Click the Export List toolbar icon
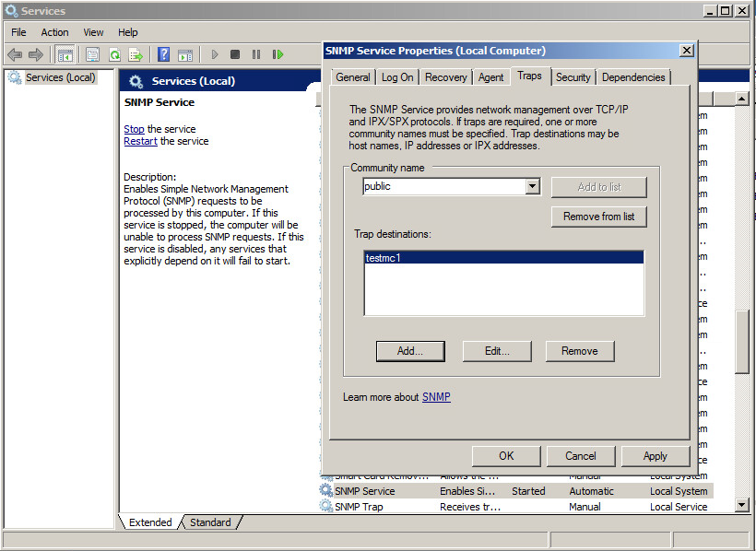Viewport: 756px width, 551px height. [136, 55]
